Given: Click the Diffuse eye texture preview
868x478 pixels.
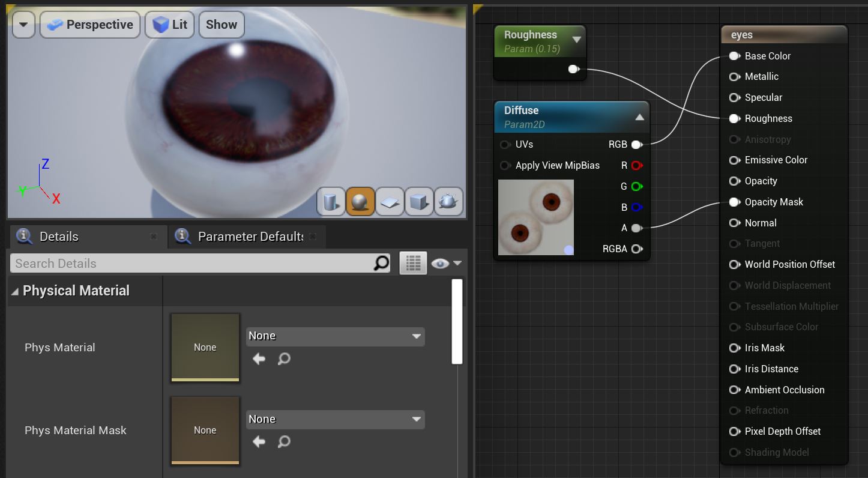Looking at the screenshot, I should 536,217.
